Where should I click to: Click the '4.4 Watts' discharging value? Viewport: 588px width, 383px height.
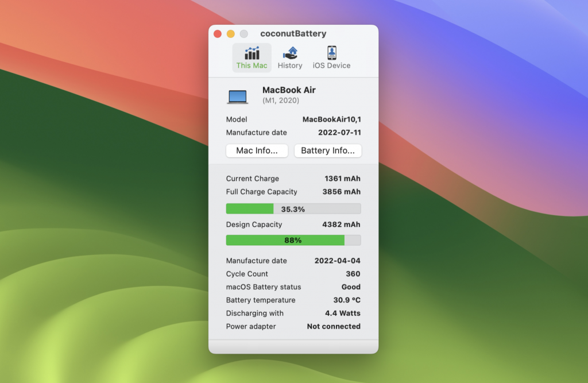coord(343,313)
